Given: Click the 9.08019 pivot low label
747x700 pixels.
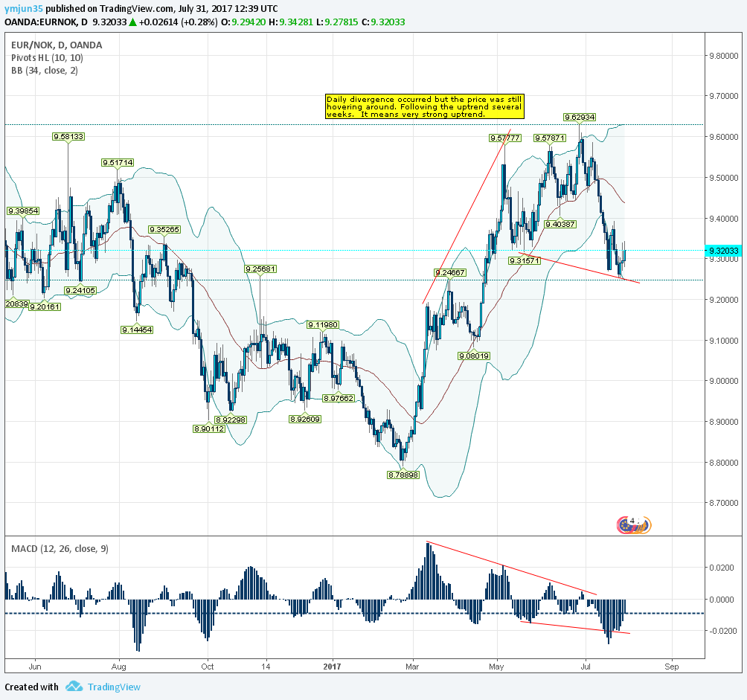Looking at the screenshot, I should tap(474, 356).
